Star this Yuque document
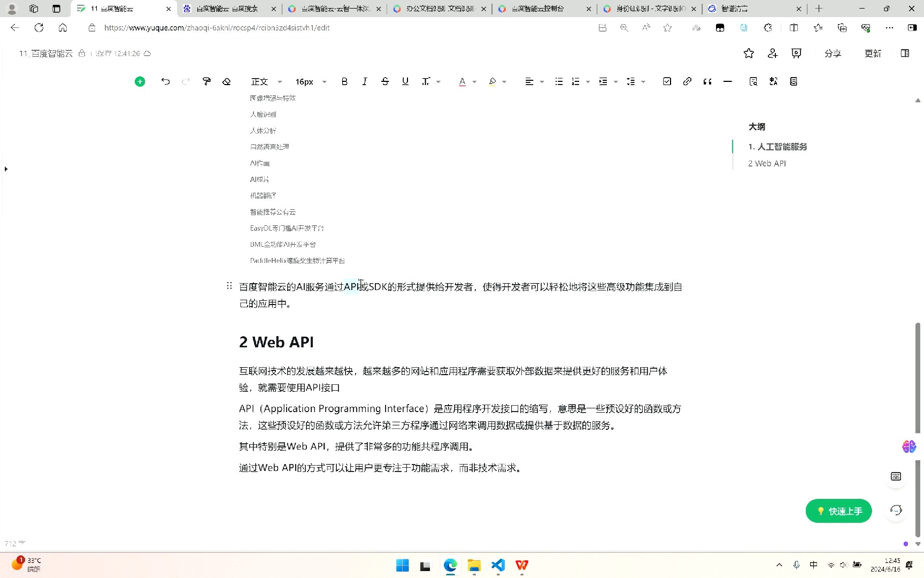This screenshot has height=578, width=924. (749, 53)
